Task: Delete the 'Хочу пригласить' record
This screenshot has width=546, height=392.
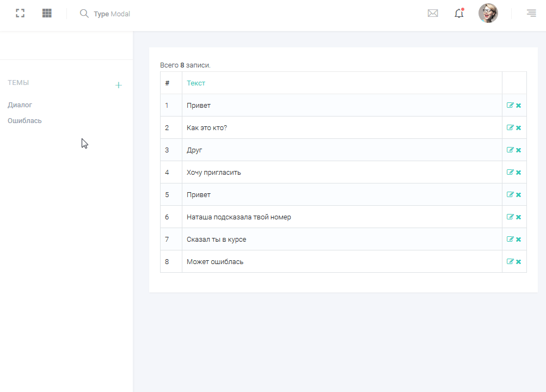Action: [519, 173]
